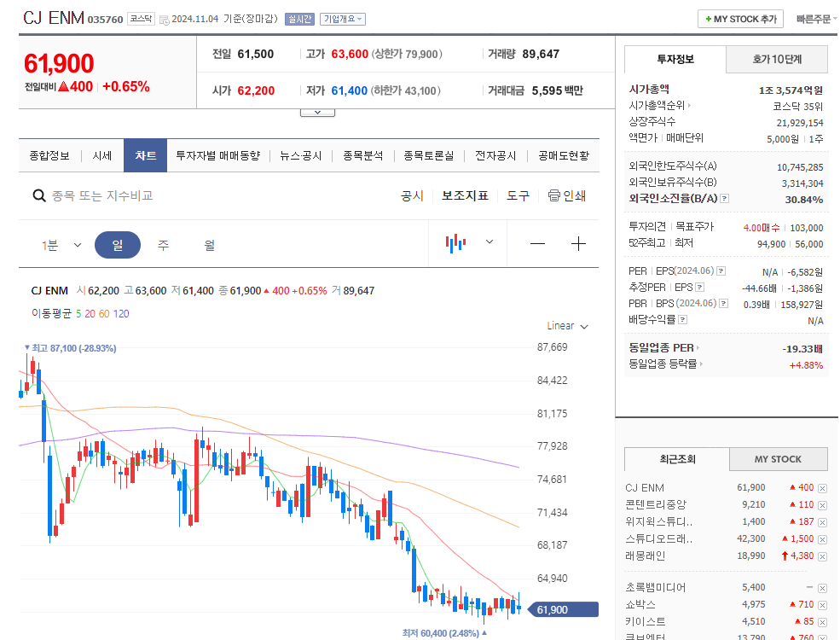840x640 pixels.
Task: Click the 최고 87,100 marker on chart
Action: (70, 348)
